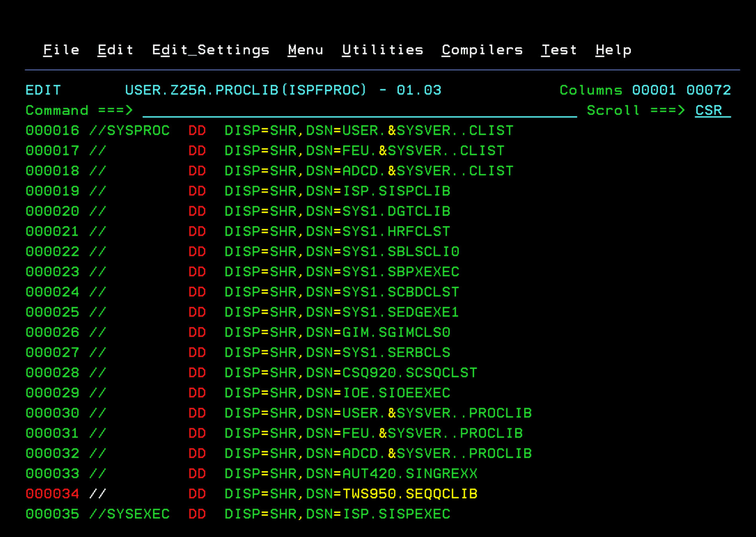This screenshot has width=756, height=537.
Task: Click line number 000025 prefix
Action: pyautogui.click(x=52, y=313)
